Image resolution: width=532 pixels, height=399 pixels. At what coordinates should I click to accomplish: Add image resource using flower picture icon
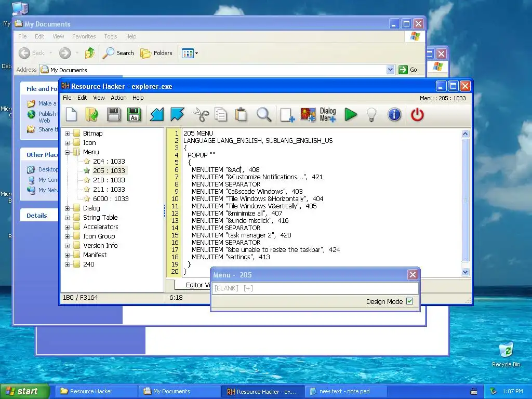[308, 115]
